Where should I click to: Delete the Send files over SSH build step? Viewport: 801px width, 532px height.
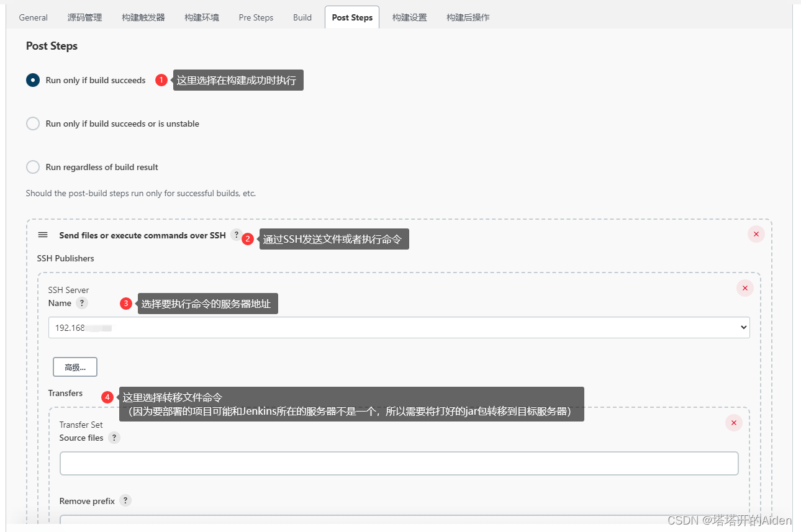click(756, 234)
